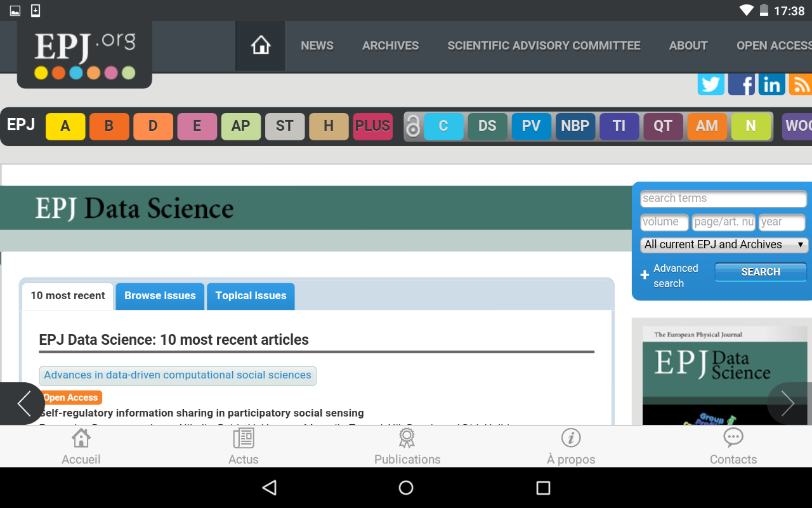Open the Facebook social icon
This screenshot has width=812, height=508.
tap(741, 84)
